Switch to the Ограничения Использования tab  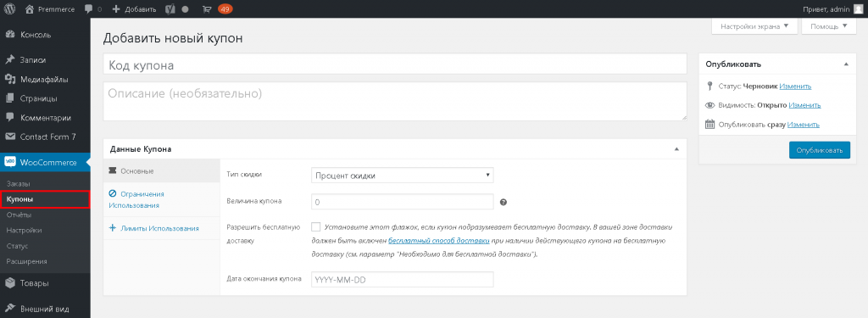136,199
